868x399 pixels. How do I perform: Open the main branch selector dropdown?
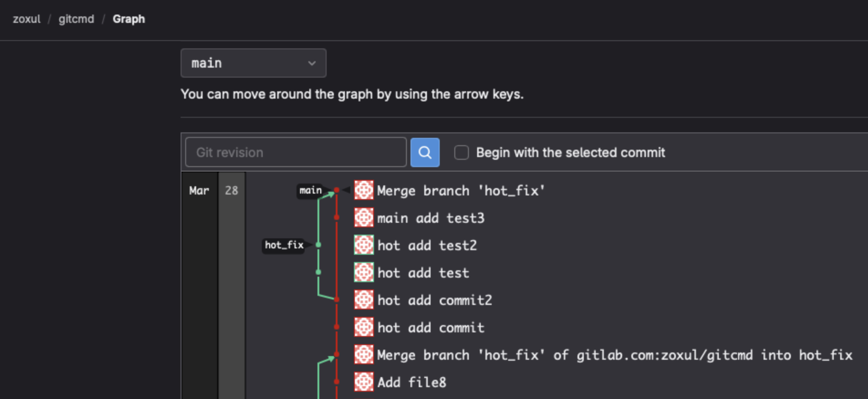(x=253, y=63)
